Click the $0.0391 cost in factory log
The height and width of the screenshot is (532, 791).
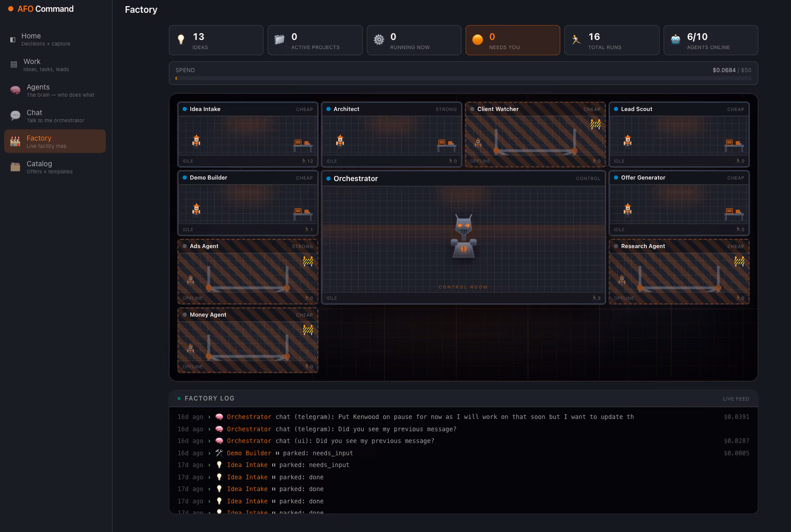pos(736,417)
